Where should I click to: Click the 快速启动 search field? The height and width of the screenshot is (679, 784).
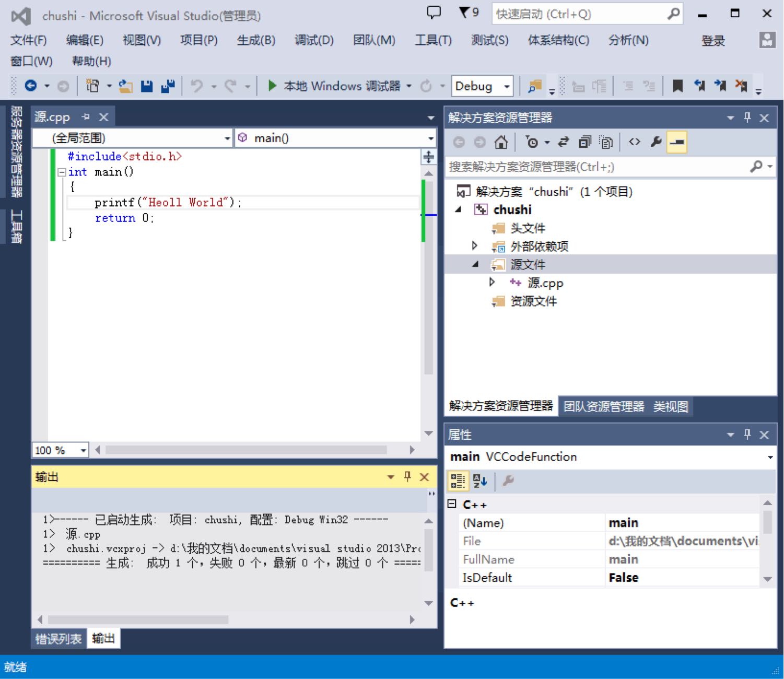tap(587, 14)
